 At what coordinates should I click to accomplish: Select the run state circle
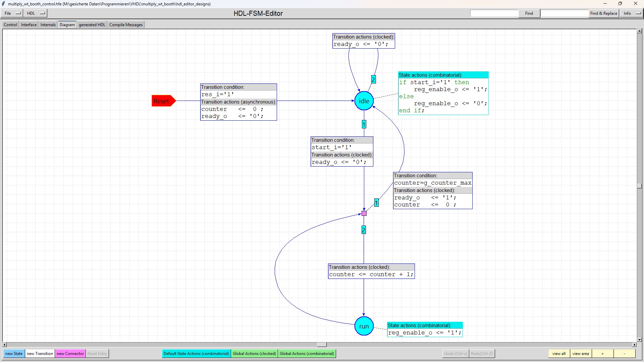364,326
